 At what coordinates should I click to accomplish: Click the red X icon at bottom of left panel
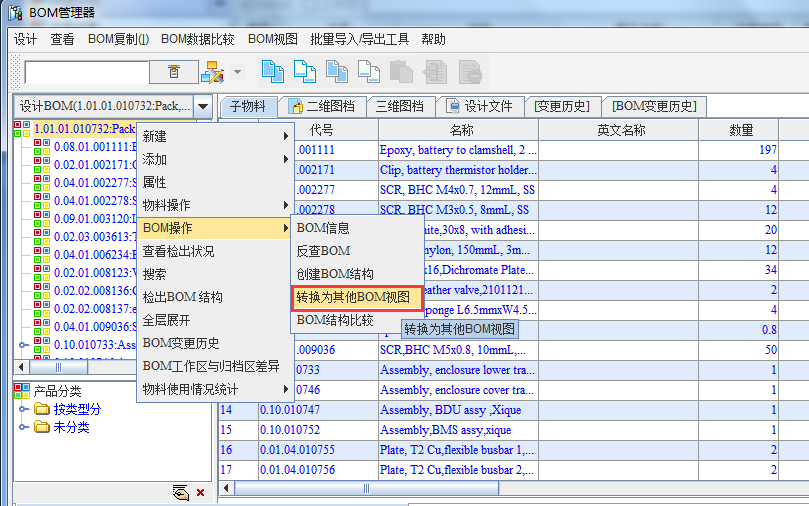click(x=201, y=493)
